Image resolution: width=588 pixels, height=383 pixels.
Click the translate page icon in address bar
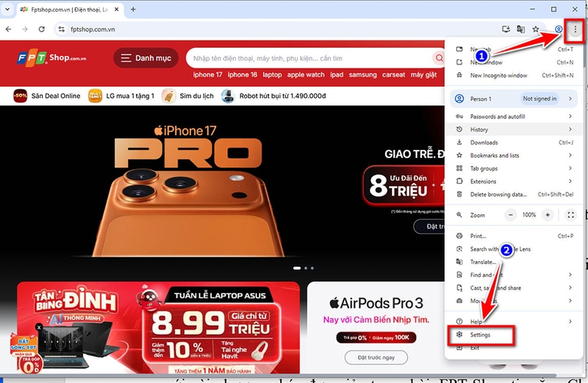coord(520,29)
